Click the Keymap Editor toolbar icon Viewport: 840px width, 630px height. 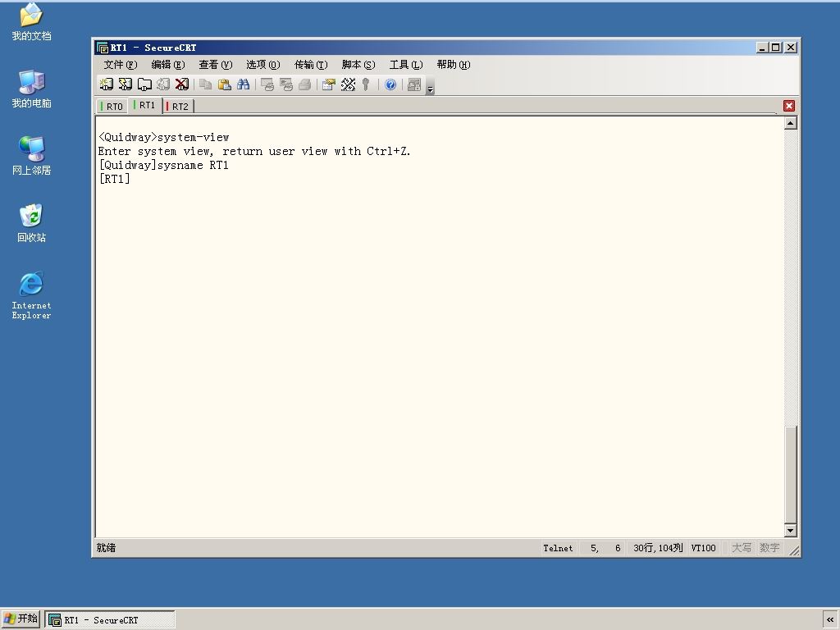coord(348,84)
